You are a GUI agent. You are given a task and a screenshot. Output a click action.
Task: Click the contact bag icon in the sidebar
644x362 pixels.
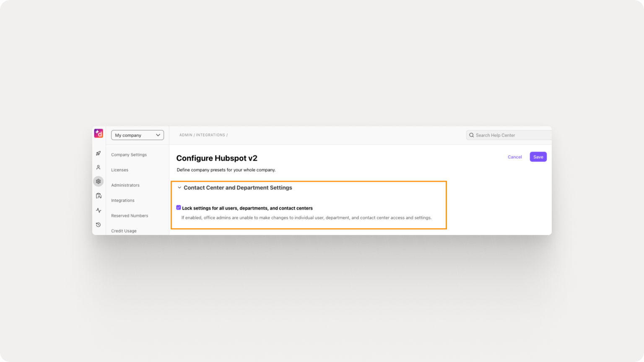point(98,196)
